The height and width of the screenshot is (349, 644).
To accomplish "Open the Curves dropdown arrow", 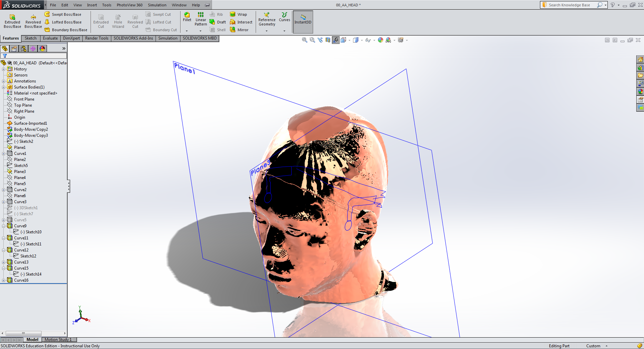I will (x=284, y=31).
